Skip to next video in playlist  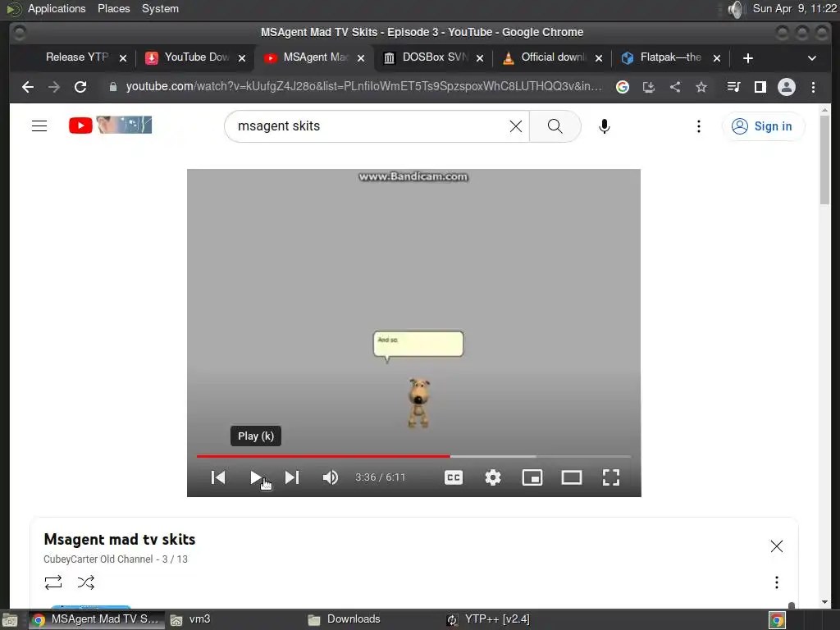coord(292,477)
